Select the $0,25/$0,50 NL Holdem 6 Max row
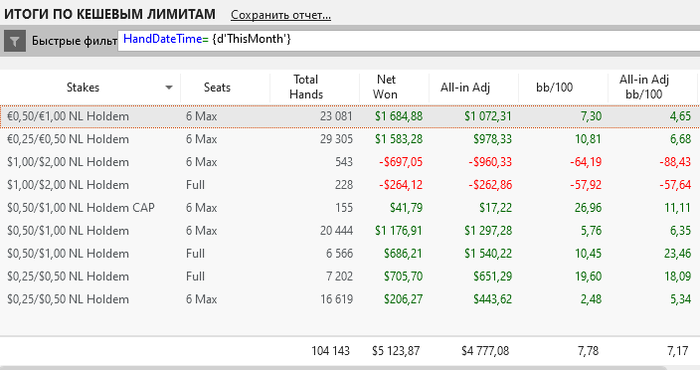 [x=350, y=299]
